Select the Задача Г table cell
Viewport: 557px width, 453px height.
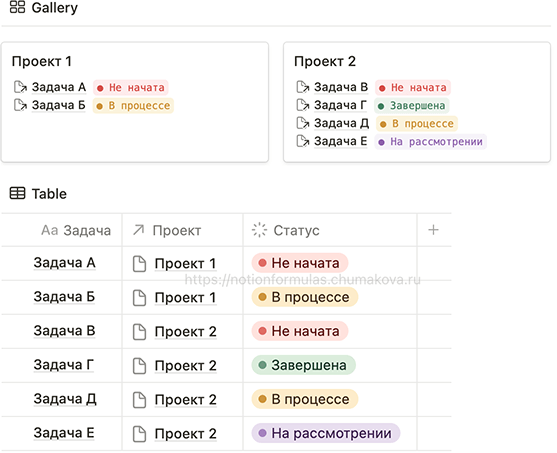pos(62,365)
